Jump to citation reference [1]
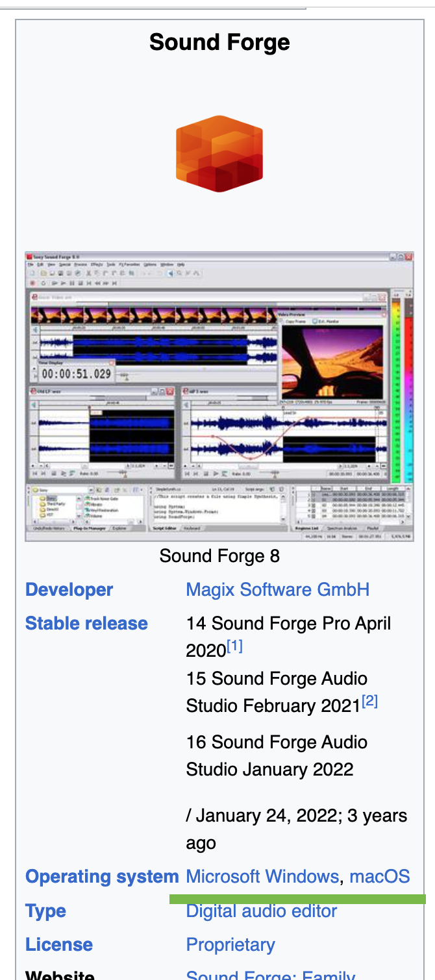435x980 pixels. [x=234, y=646]
